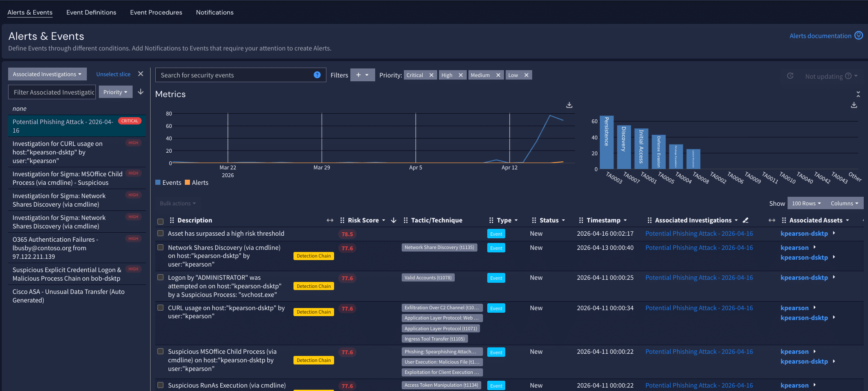The width and height of the screenshot is (868, 391).
Task: Click the search help question mark icon
Action: (x=317, y=75)
